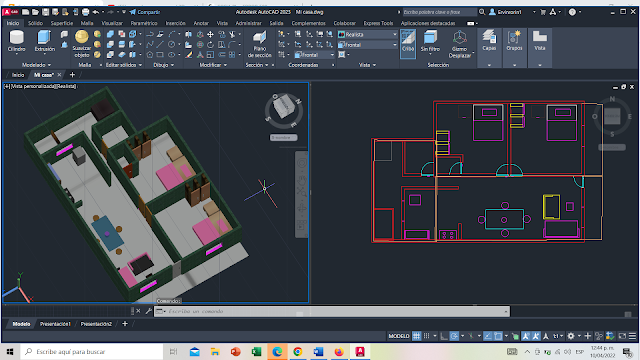
Task: Choose the Gizmo Desplazar tool
Action: (460, 44)
